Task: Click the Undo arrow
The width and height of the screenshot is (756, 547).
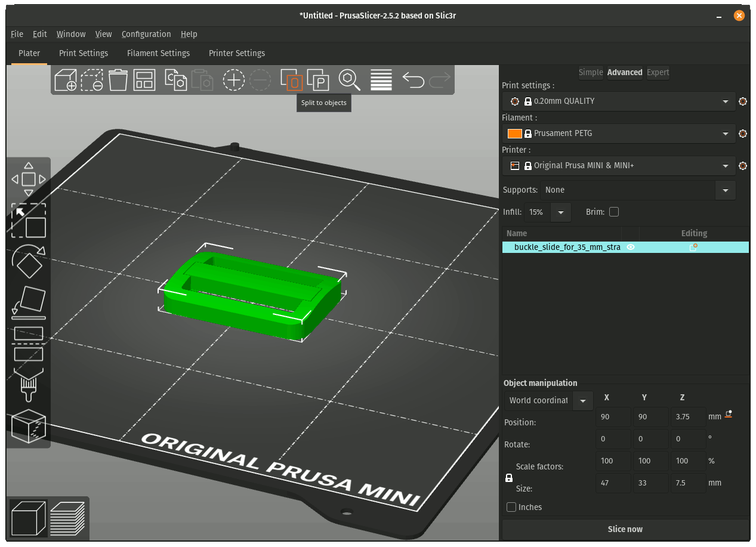Action: [x=413, y=80]
